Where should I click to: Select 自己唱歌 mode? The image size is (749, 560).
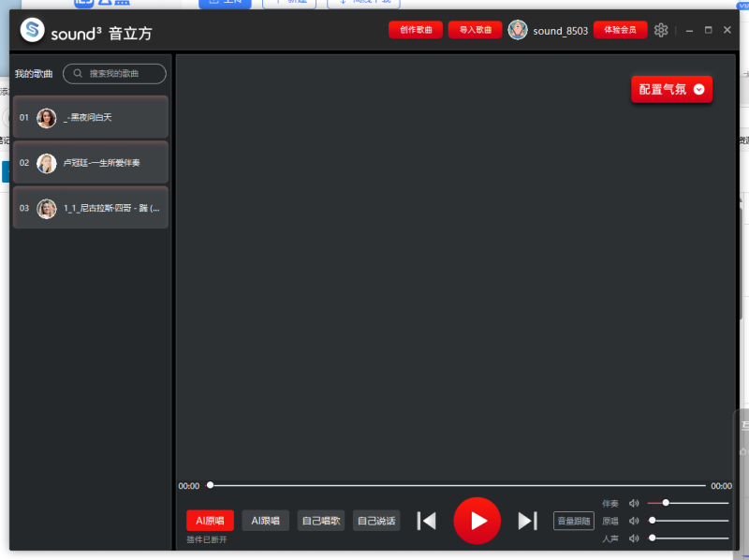coord(321,521)
